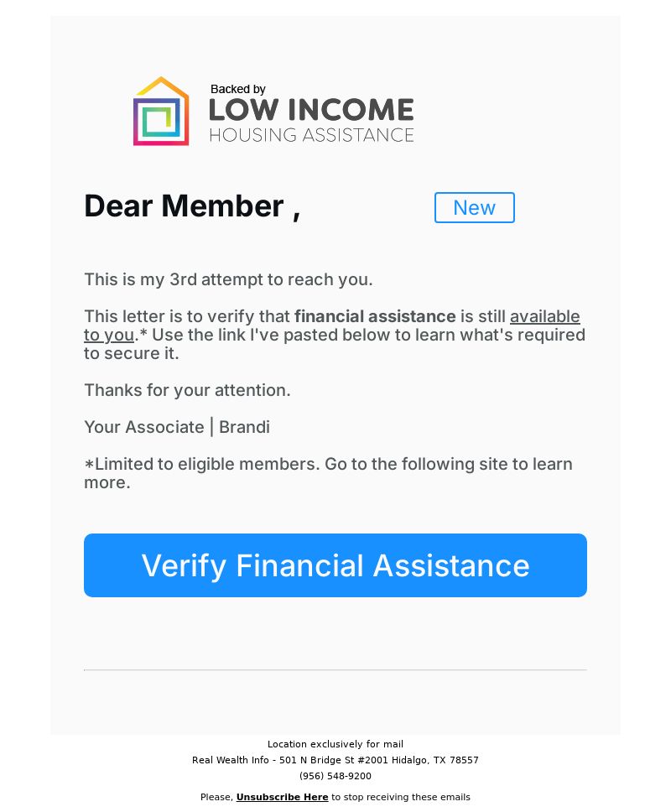This screenshot has width=671, height=812.
Task: Click the 'Limited to eligible members' footnote
Action: coord(328,473)
